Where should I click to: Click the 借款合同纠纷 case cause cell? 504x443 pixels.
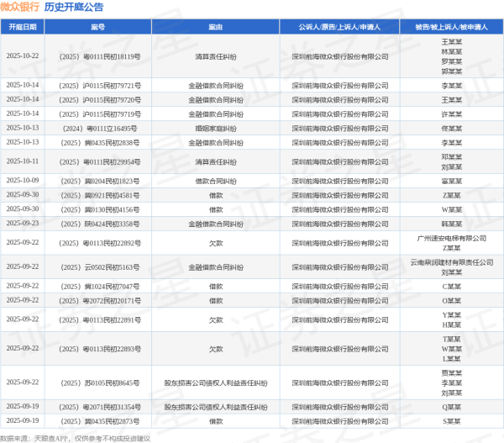pos(216,181)
